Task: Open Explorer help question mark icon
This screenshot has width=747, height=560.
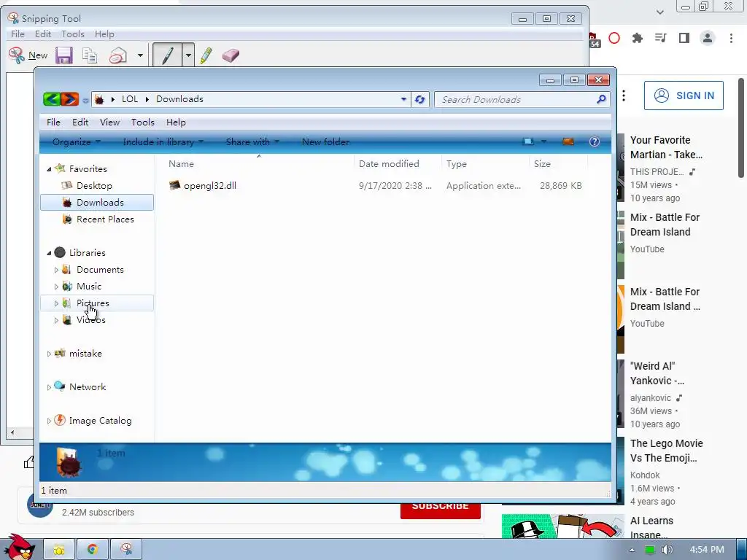Action: (594, 141)
